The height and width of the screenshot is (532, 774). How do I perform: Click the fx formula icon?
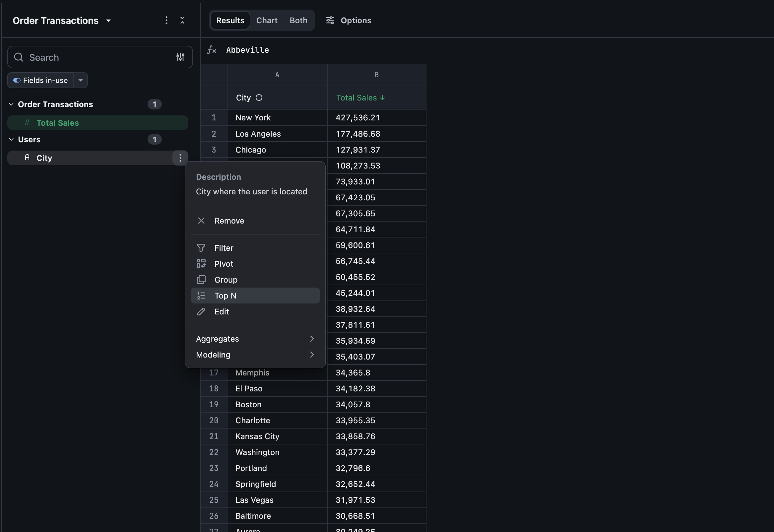(212, 50)
